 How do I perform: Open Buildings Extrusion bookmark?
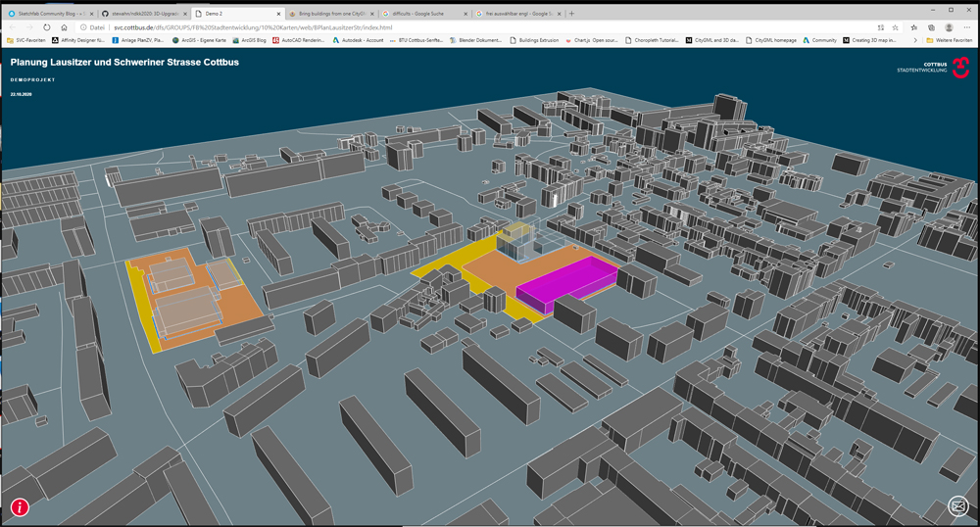click(534, 40)
